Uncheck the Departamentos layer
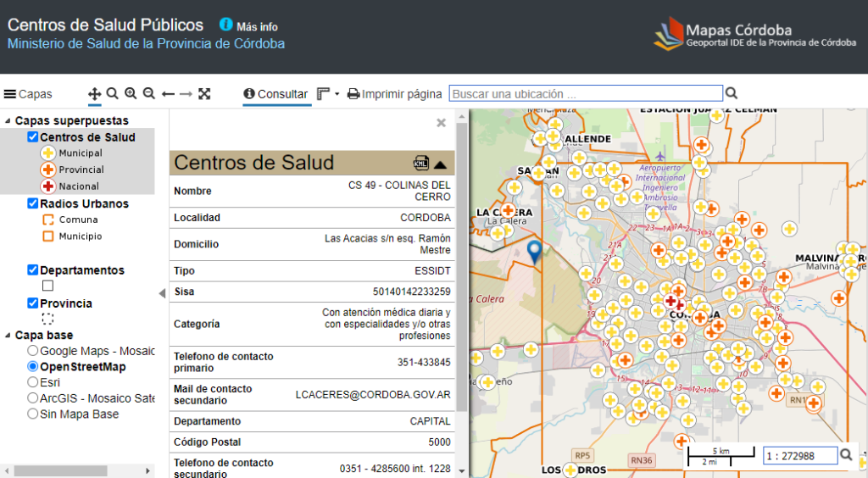 pyautogui.click(x=33, y=270)
